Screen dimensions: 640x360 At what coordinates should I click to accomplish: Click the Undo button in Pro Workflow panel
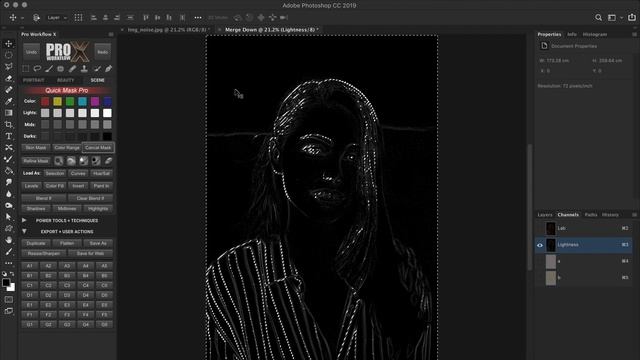[31, 52]
